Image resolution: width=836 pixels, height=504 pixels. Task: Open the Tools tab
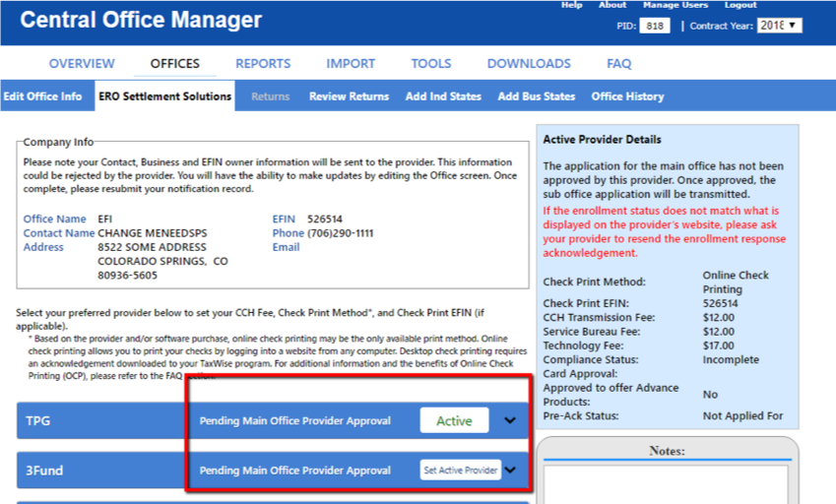(x=431, y=64)
